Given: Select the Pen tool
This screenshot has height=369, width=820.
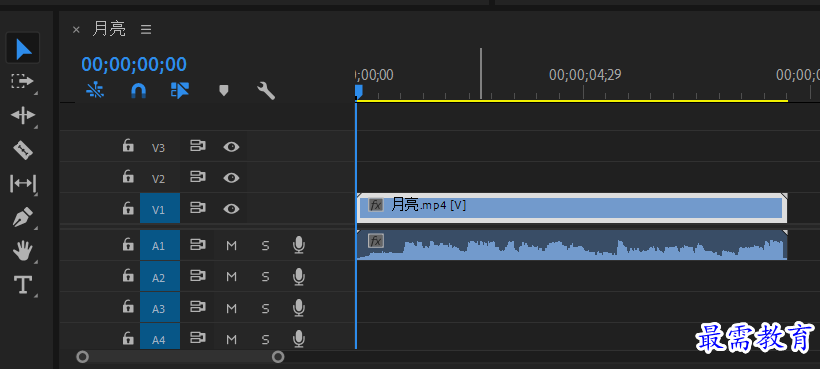Looking at the screenshot, I should pyautogui.click(x=22, y=217).
